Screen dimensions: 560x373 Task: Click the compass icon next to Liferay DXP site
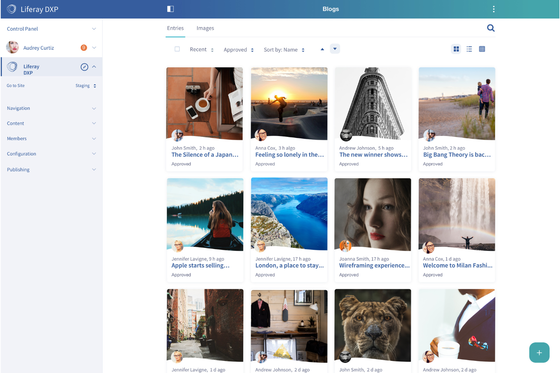click(x=84, y=67)
